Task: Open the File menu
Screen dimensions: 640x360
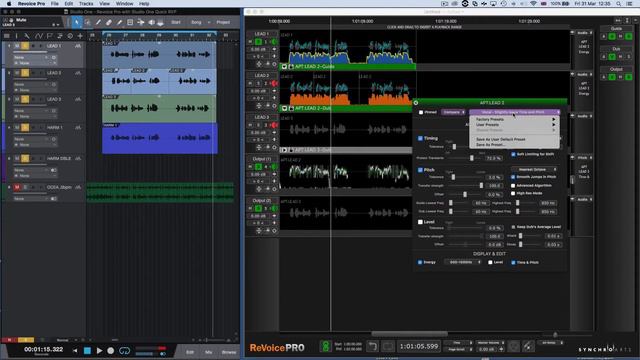Action: pos(54,3)
